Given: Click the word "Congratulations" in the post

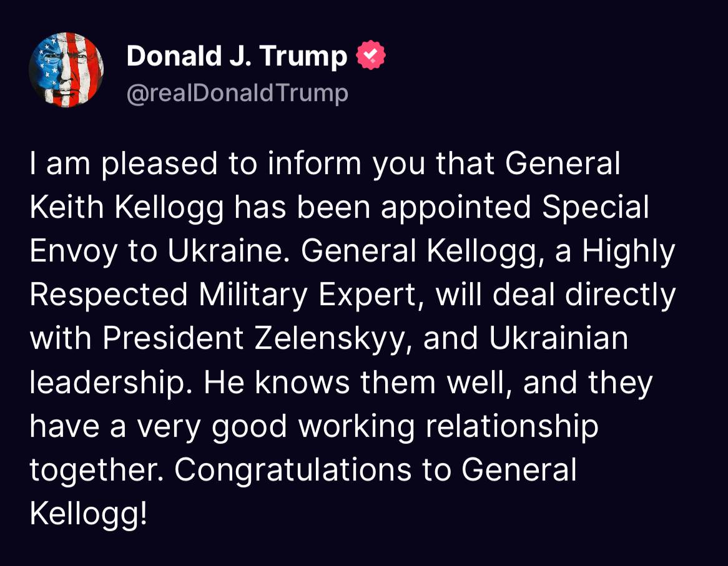Looking at the screenshot, I should tap(293, 470).
